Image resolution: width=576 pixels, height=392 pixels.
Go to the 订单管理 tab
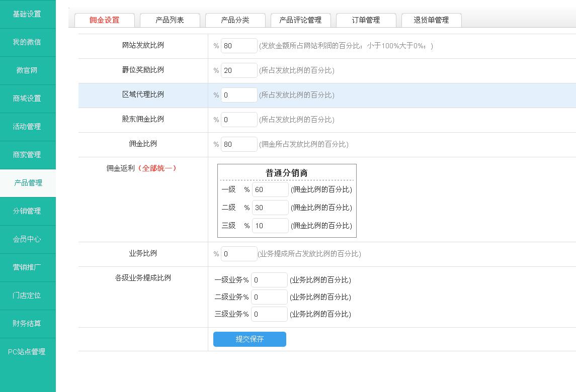366,20
